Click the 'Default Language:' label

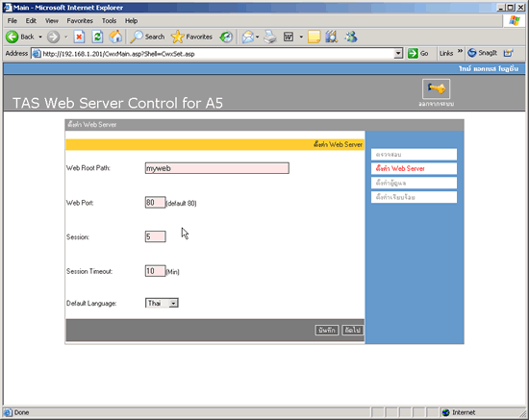click(x=91, y=304)
